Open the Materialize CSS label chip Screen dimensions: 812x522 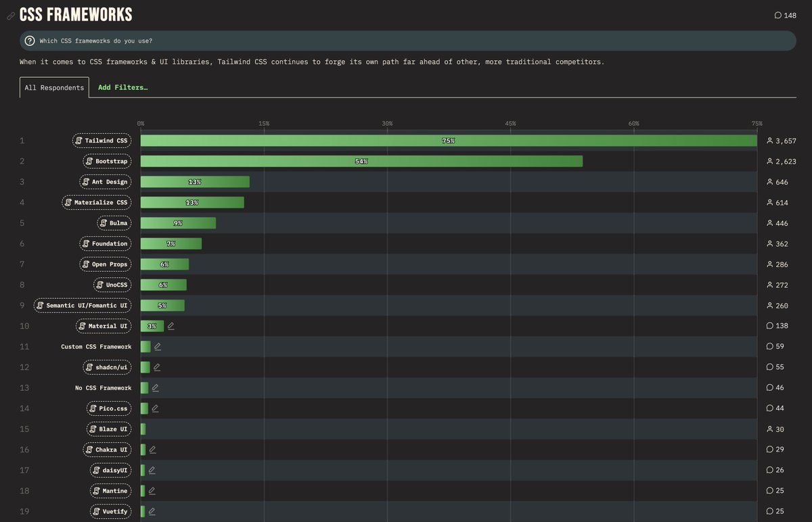coord(96,202)
